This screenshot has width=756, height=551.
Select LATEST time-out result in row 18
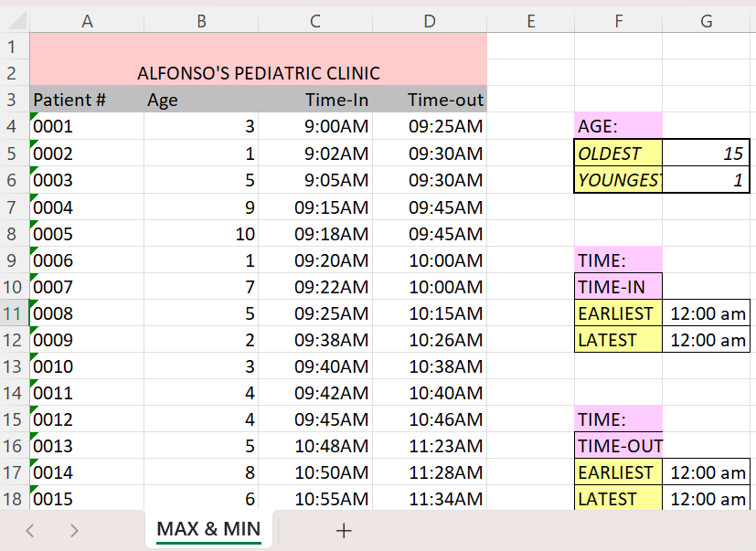click(707, 498)
